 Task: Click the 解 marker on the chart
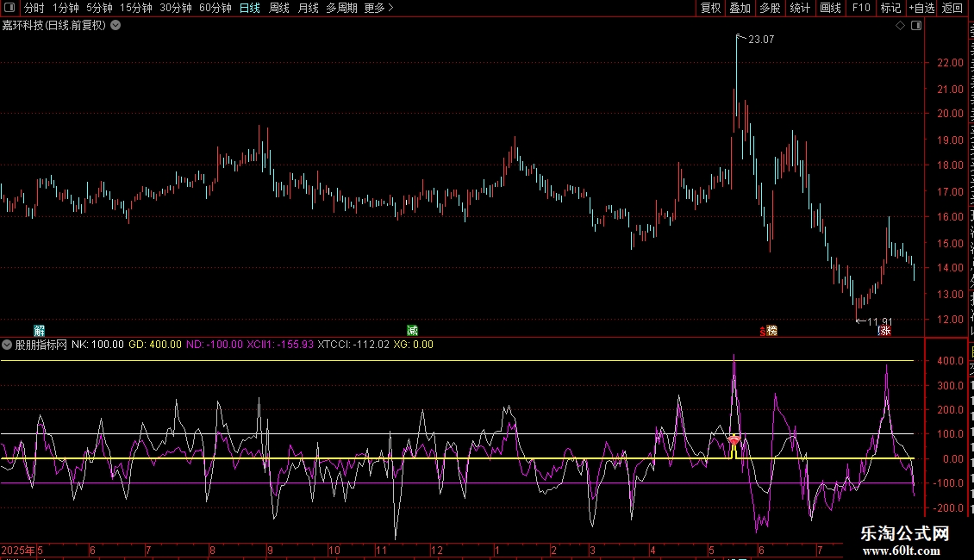click(39, 330)
